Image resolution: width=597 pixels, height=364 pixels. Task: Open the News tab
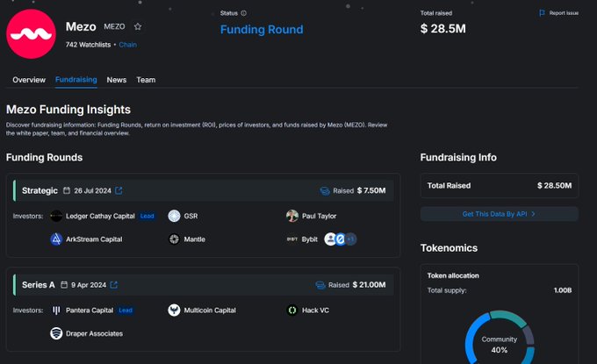117,80
